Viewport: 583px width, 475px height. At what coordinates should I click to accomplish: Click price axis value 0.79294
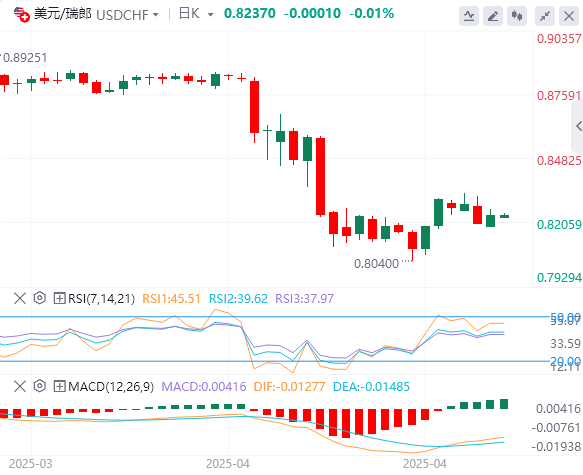pos(559,277)
